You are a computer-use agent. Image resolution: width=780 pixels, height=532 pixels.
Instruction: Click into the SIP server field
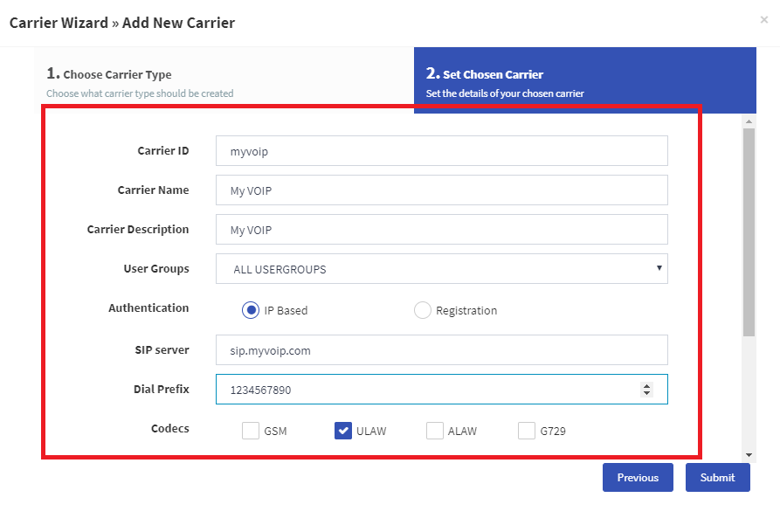coord(442,349)
